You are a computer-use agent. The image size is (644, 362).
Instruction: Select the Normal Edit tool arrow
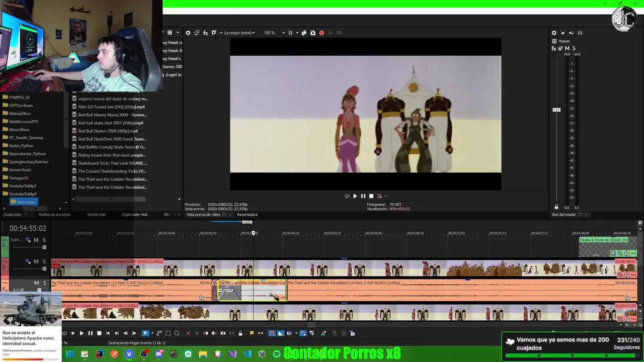pyautogui.click(x=145, y=333)
